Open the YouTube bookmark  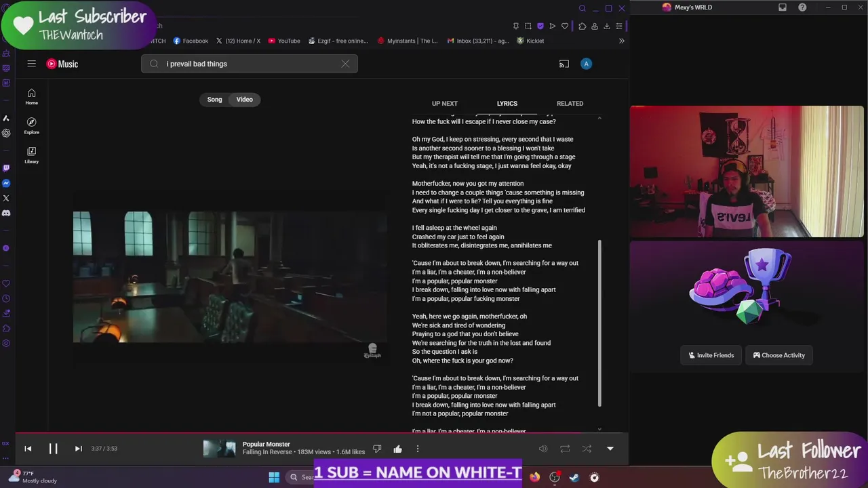point(284,41)
